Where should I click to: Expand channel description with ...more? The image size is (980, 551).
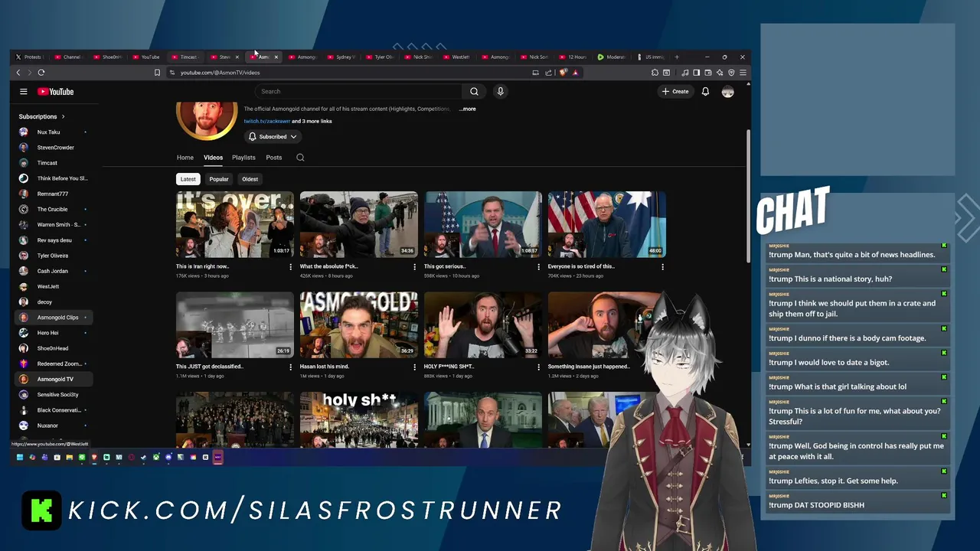click(x=467, y=109)
